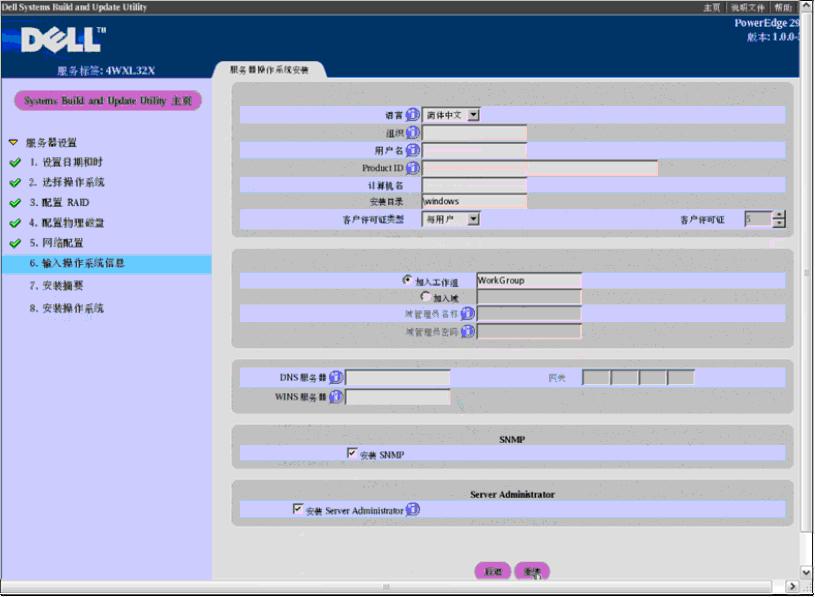Image resolution: width=815 pixels, height=597 pixels.
Task: Go to step 2 选择操作系统
Action: [x=67, y=182]
